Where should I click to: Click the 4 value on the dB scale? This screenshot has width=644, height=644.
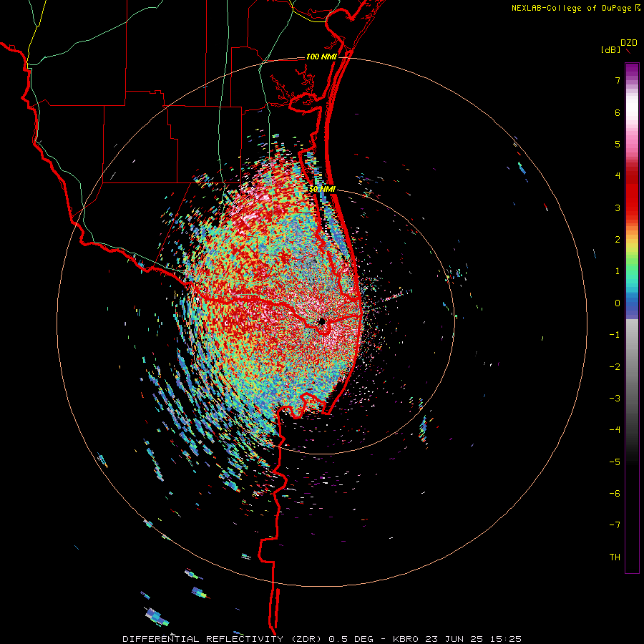tap(618, 176)
